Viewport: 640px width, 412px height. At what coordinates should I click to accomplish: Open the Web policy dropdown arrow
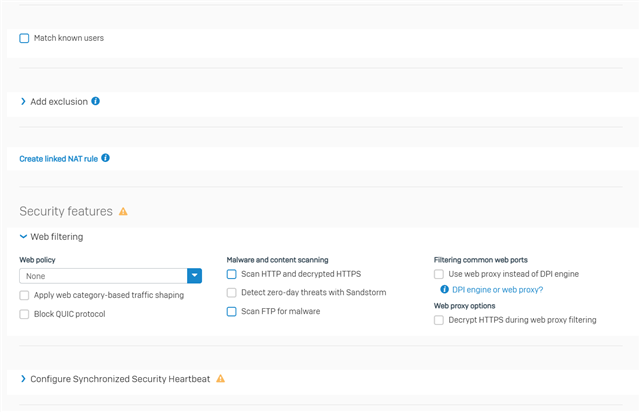pyautogui.click(x=195, y=276)
